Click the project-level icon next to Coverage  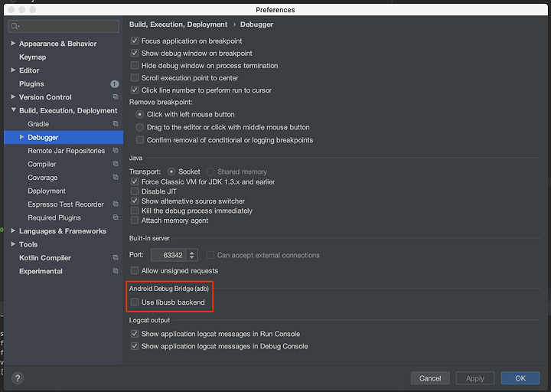116,177
